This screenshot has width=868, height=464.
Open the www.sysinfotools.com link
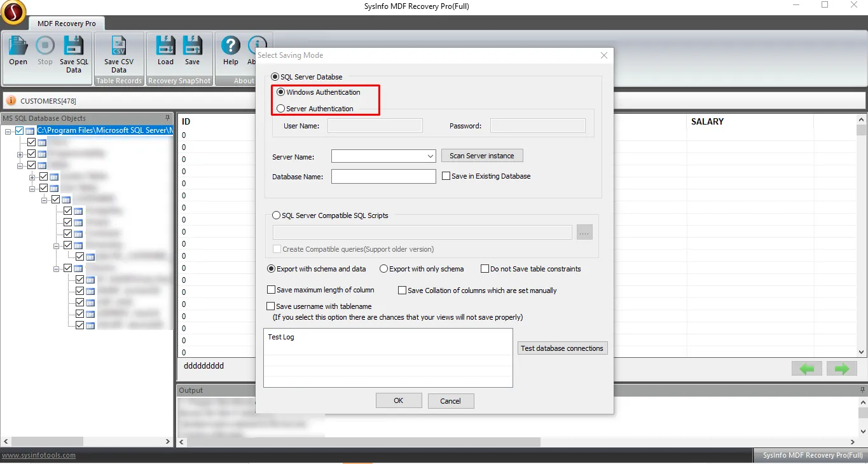point(39,455)
